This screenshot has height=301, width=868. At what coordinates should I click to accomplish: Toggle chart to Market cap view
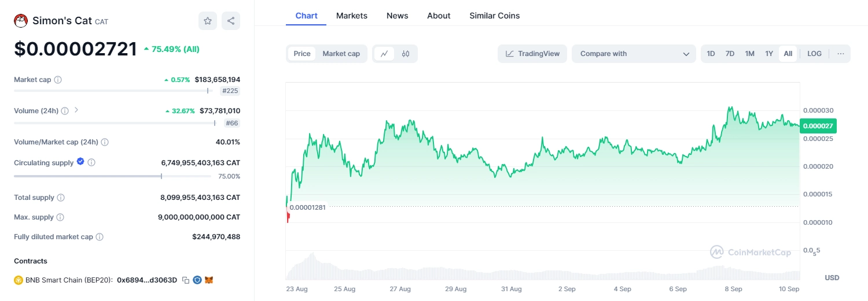[341, 54]
